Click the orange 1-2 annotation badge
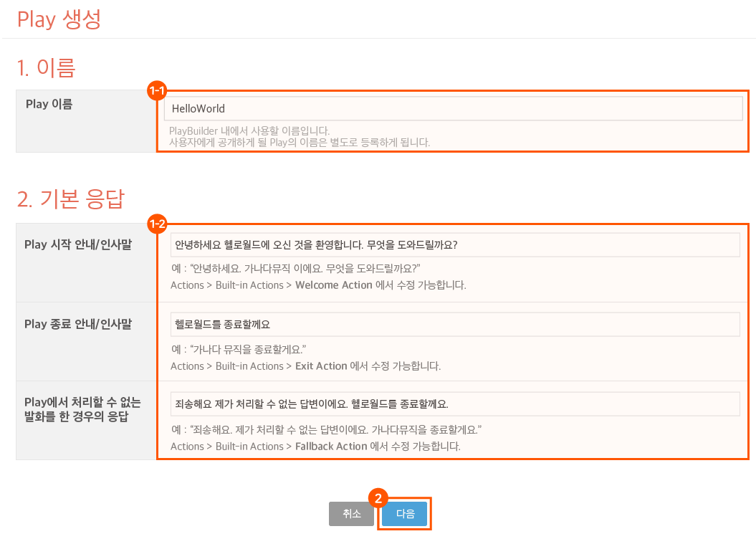 [x=157, y=224]
